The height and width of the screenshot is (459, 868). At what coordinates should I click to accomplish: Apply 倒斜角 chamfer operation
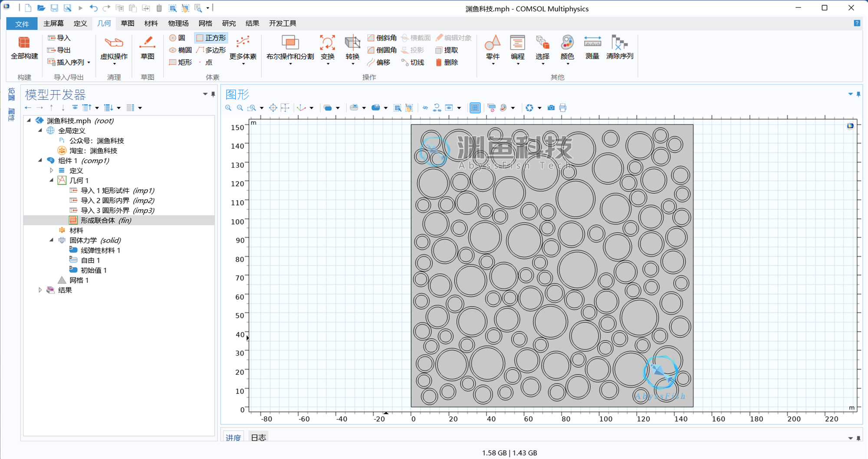point(382,38)
